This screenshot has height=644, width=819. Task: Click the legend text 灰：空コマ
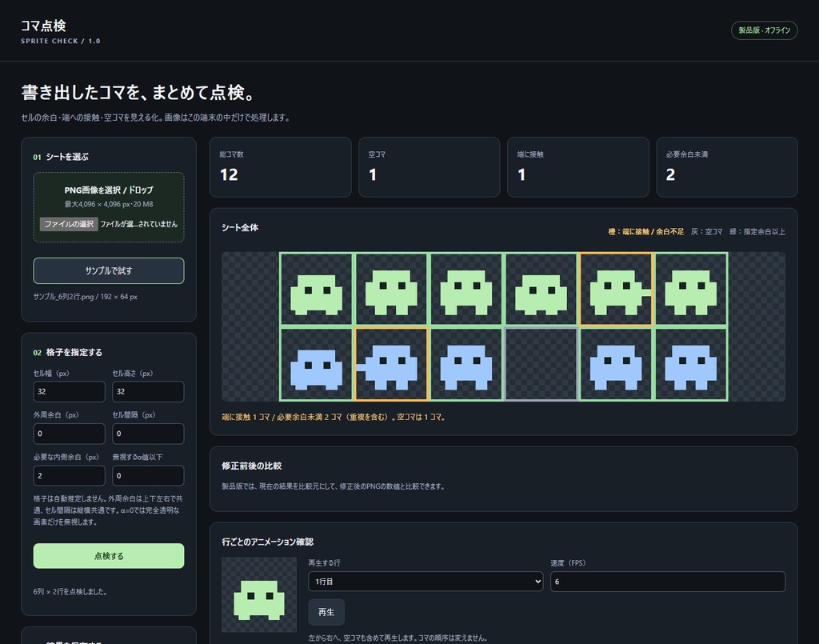click(707, 231)
